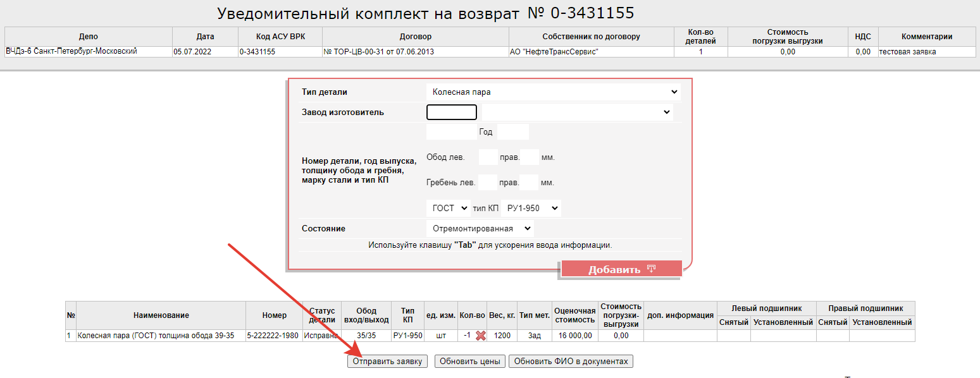Click the Год input field
The image size is (980, 378).
[512, 132]
